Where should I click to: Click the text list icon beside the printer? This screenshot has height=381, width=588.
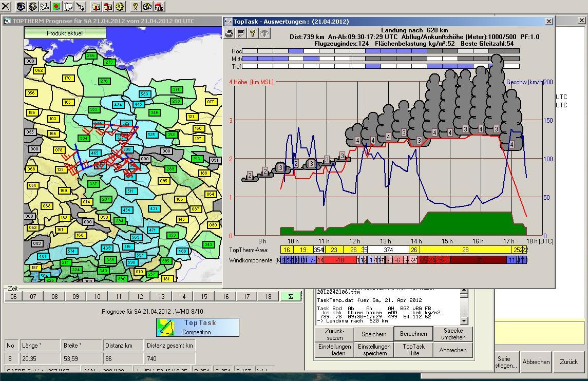[x=241, y=33]
